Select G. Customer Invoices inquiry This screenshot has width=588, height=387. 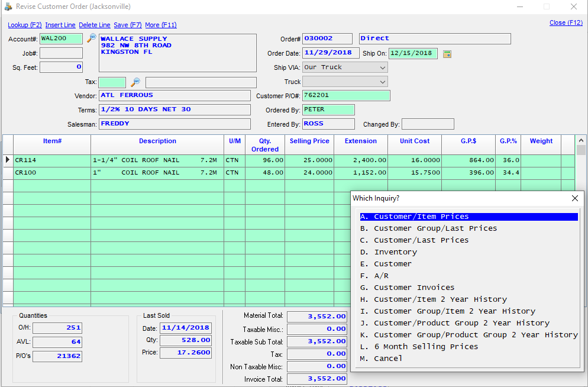413,287
